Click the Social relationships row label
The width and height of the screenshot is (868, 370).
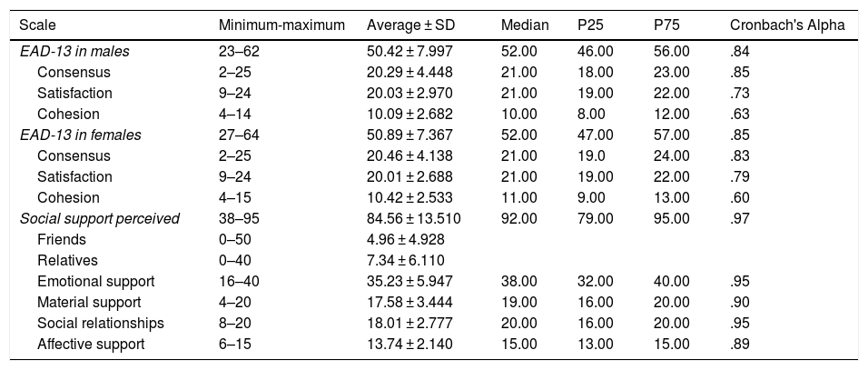pos(100,324)
